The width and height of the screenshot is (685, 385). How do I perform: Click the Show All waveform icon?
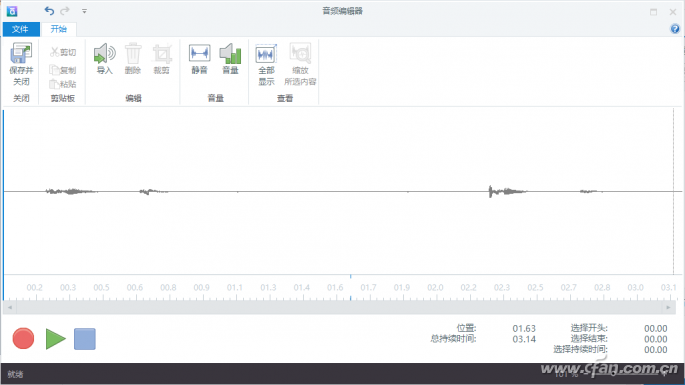[x=266, y=54]
